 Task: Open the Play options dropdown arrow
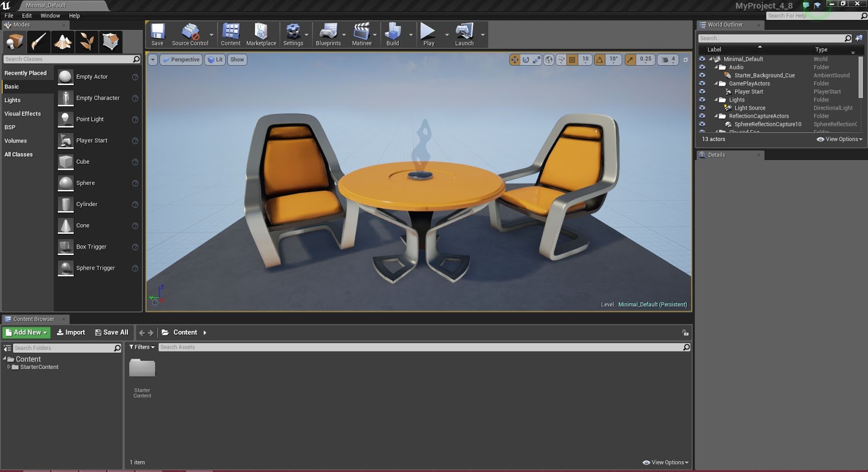pos(447,35)
